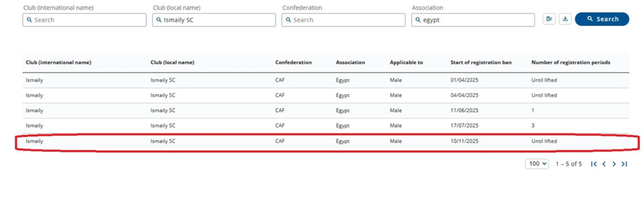
Task: Click the clear filters icon button
Action: [549, 19]
